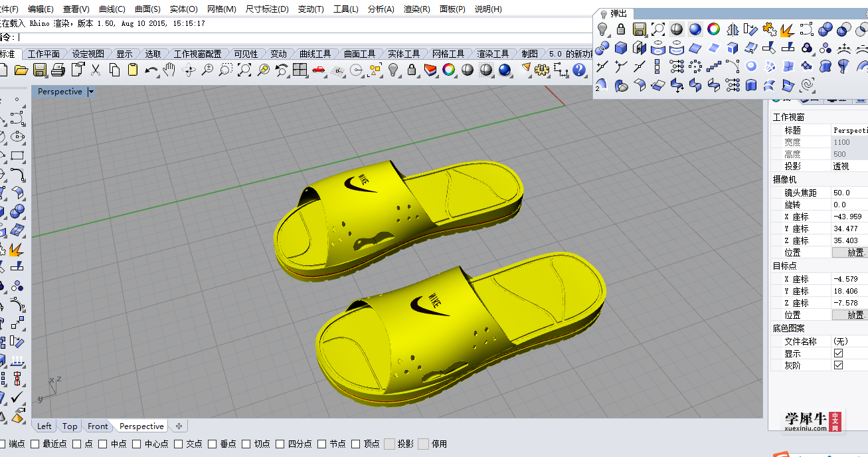Switch to the Left viewport tab
This screenshot has width=868, height=457.
[x=44, y=426]
